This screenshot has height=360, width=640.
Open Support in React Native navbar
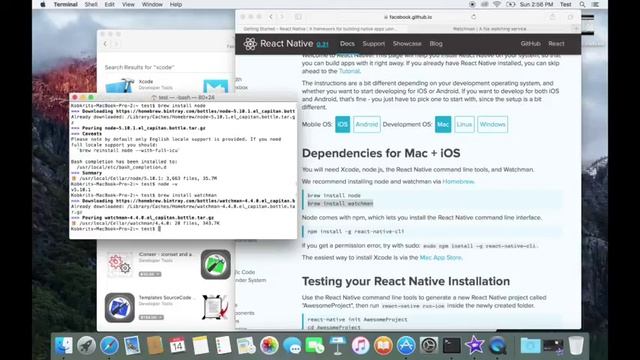click(x=373, y=44)
